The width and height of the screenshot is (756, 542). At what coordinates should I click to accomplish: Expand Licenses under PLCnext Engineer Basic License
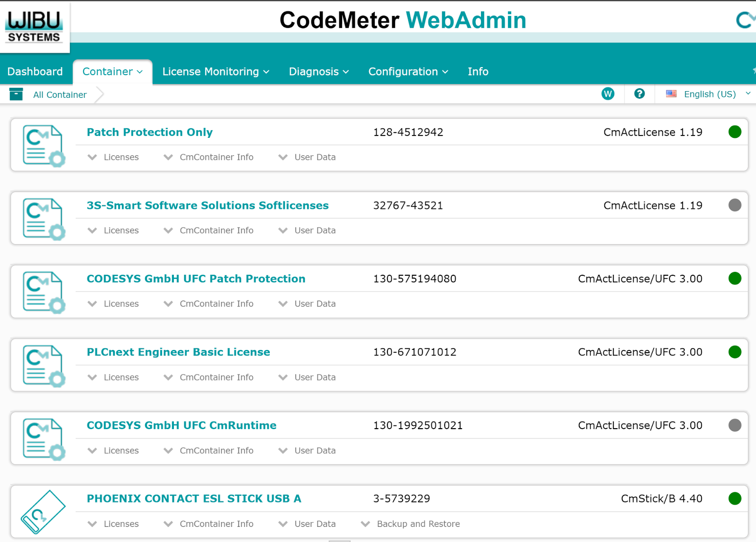click(113, 377)
